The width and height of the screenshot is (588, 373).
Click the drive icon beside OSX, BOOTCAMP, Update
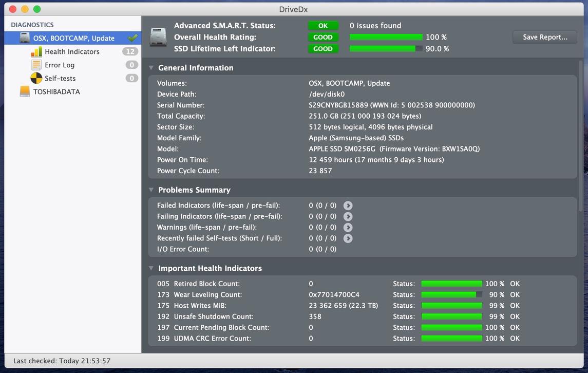(x=25, y=38)
